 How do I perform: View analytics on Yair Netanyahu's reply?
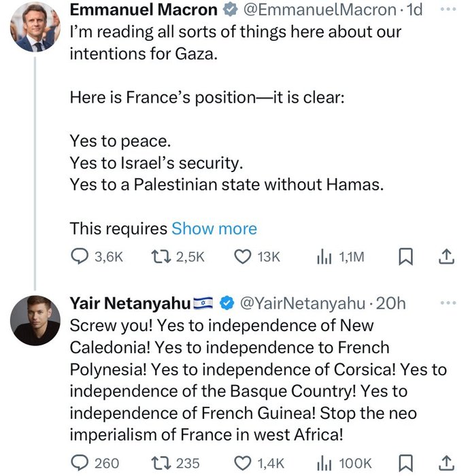pos(324,463)
